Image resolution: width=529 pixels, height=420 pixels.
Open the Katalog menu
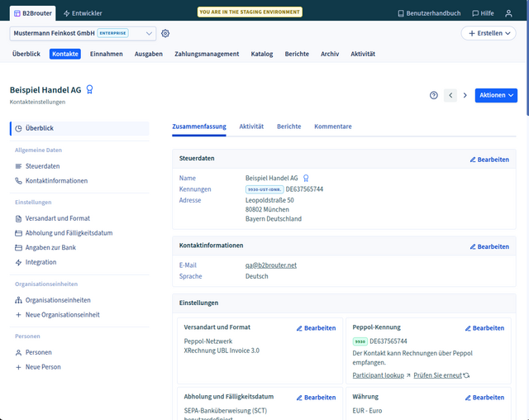[x=262, y=54]
